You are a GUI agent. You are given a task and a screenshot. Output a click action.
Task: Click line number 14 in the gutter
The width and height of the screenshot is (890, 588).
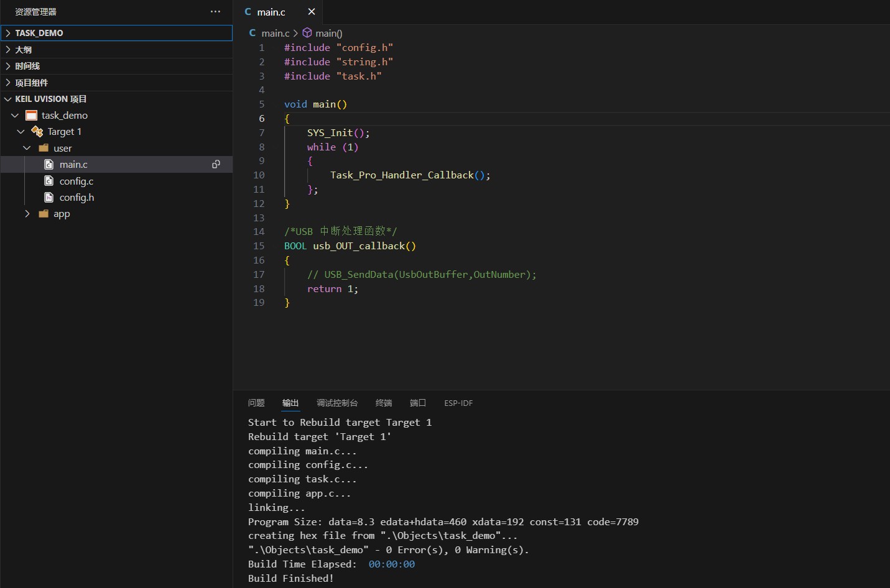tap(259, 232)
